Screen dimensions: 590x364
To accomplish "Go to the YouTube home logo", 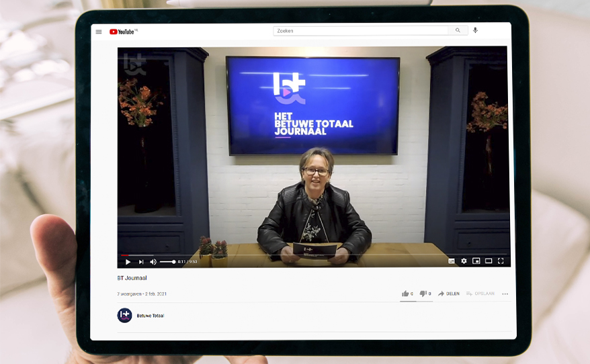I will (x=123, y=32).
